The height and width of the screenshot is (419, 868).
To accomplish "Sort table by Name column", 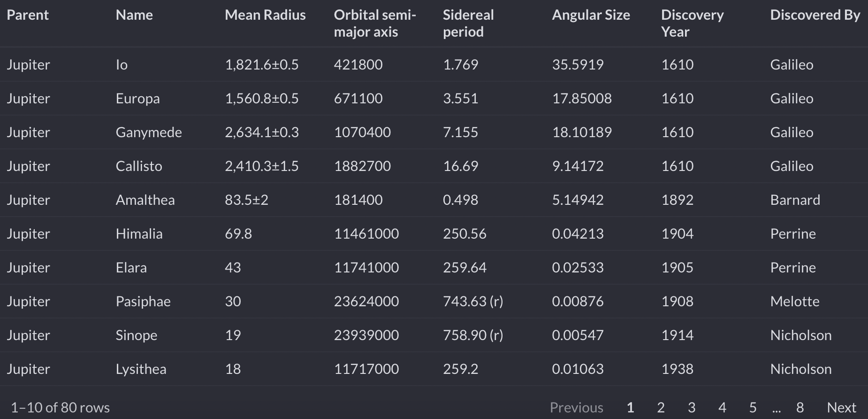I will (134, 15).
